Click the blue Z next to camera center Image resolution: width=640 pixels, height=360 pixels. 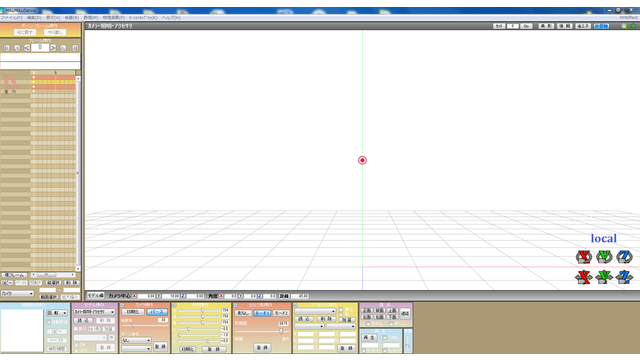pos(183,296)
